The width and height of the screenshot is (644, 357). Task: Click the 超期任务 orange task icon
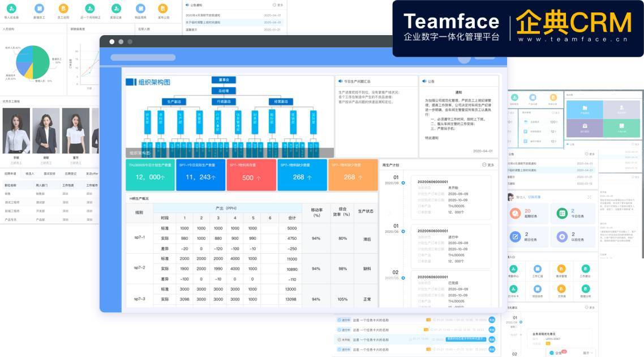point(516,214)
